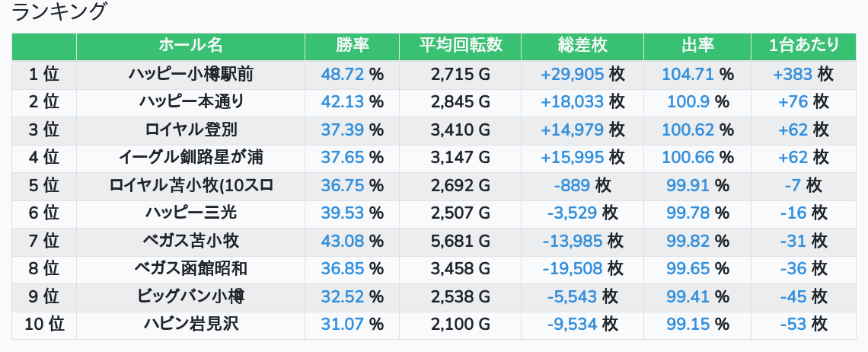
Task: Click the ハビン岩見沢 hall name
Action: click(x=190, y=325)
